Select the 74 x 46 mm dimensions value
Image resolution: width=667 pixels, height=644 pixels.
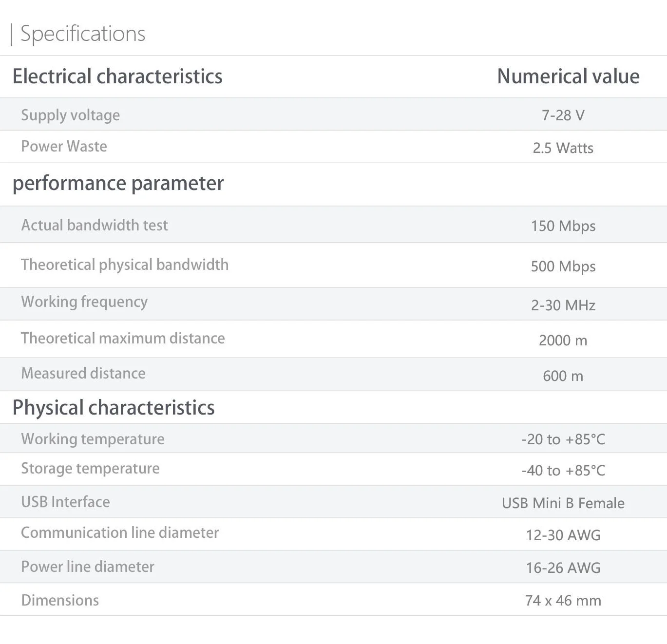point(563,600)
